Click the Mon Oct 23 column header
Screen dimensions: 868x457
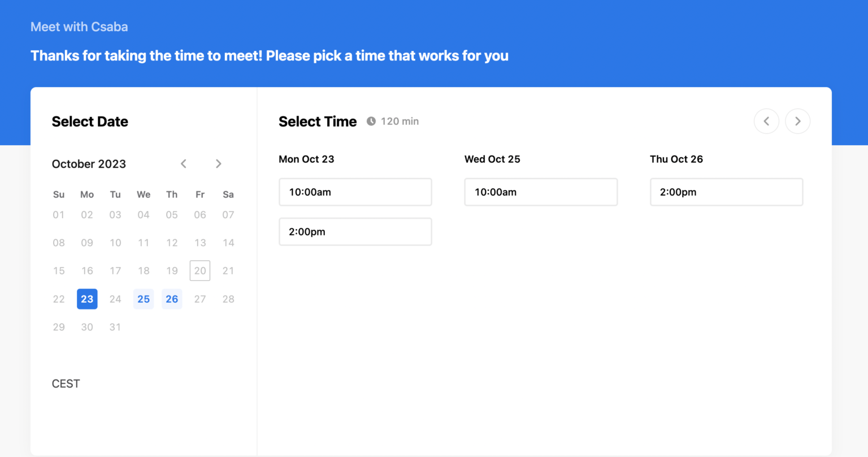coord(307,159)
